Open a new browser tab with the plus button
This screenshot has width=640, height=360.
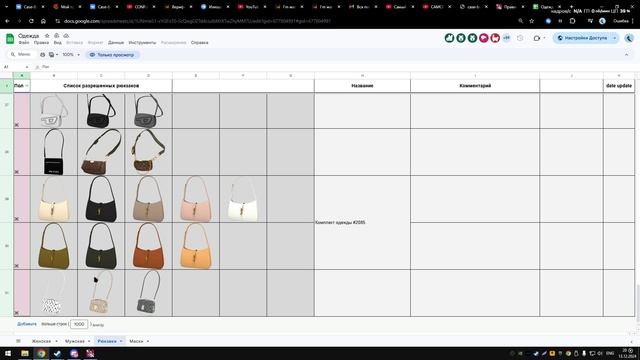click(571, 7)
